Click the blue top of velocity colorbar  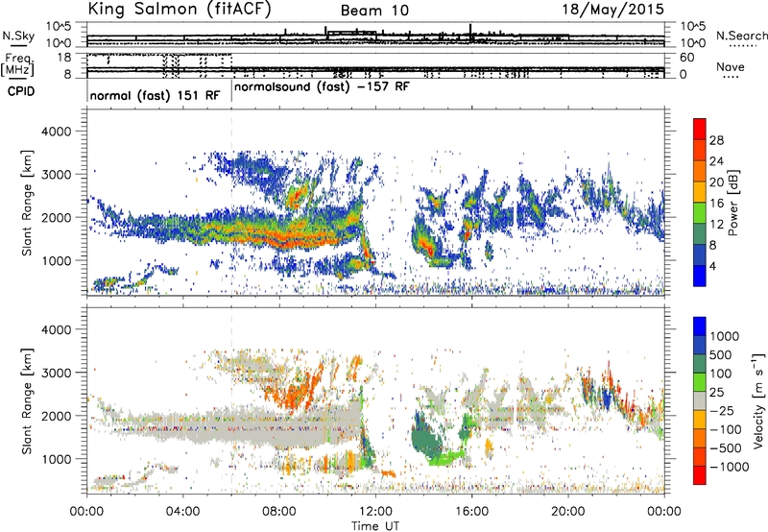(x=700, y=326)
